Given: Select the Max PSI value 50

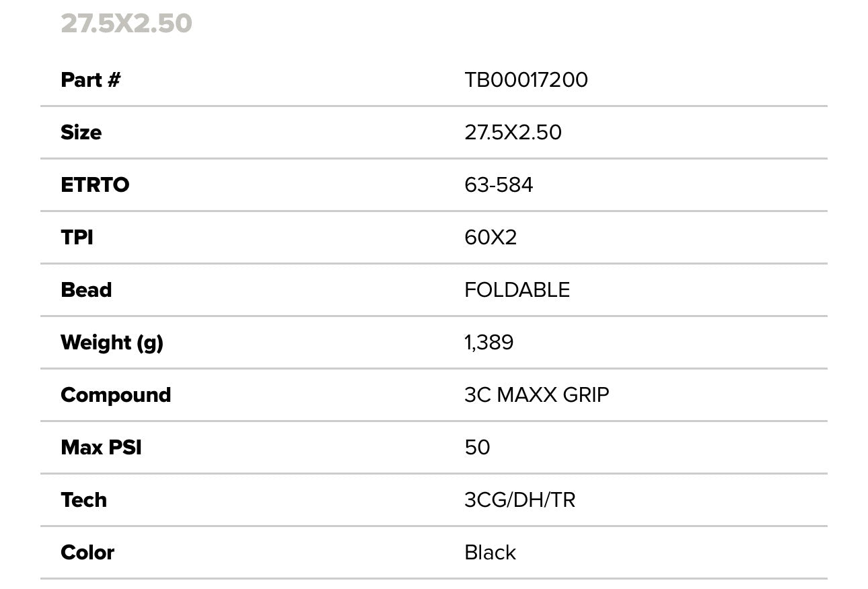Looking at the screenshot, I should 477,448.
